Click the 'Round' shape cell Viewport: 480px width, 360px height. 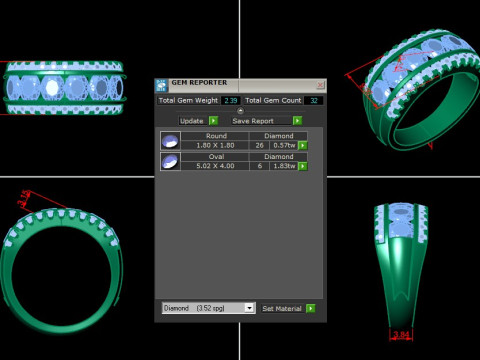coord(216,136)
